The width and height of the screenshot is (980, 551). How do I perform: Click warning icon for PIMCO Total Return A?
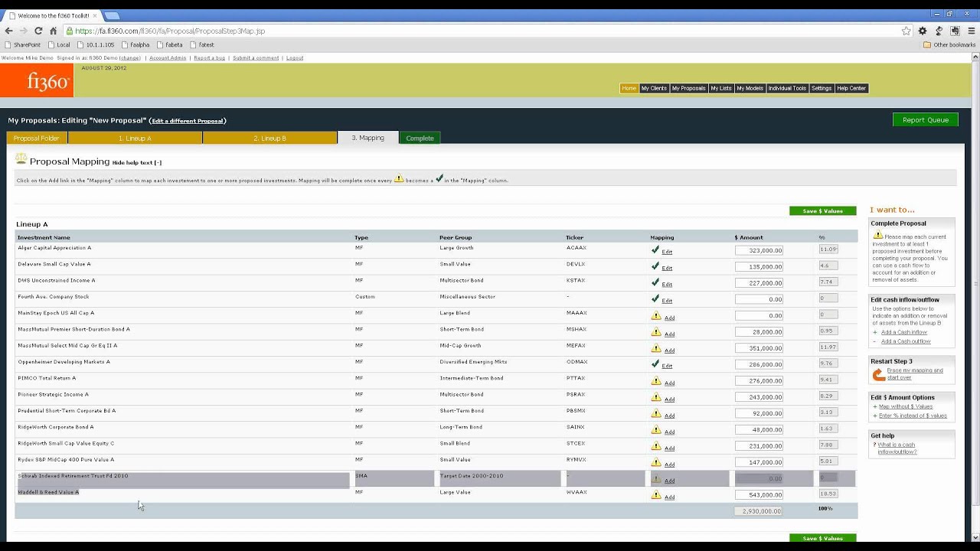tap(656, 380)
